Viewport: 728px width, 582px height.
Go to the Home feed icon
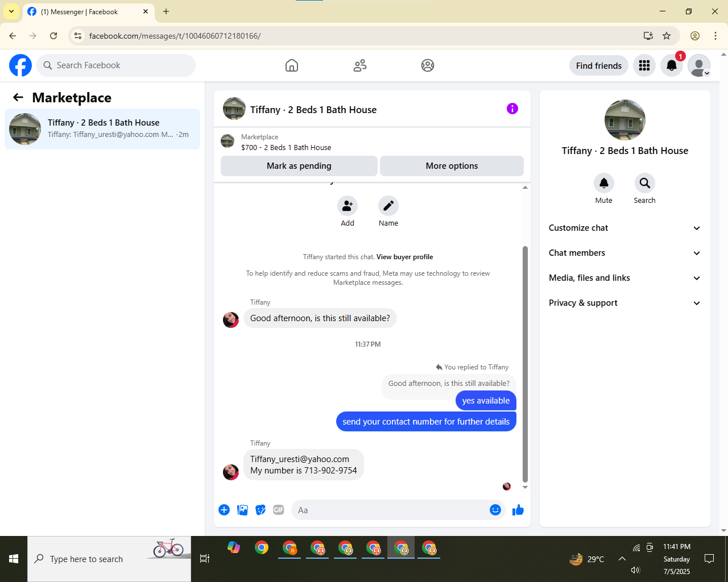[292, 65]
